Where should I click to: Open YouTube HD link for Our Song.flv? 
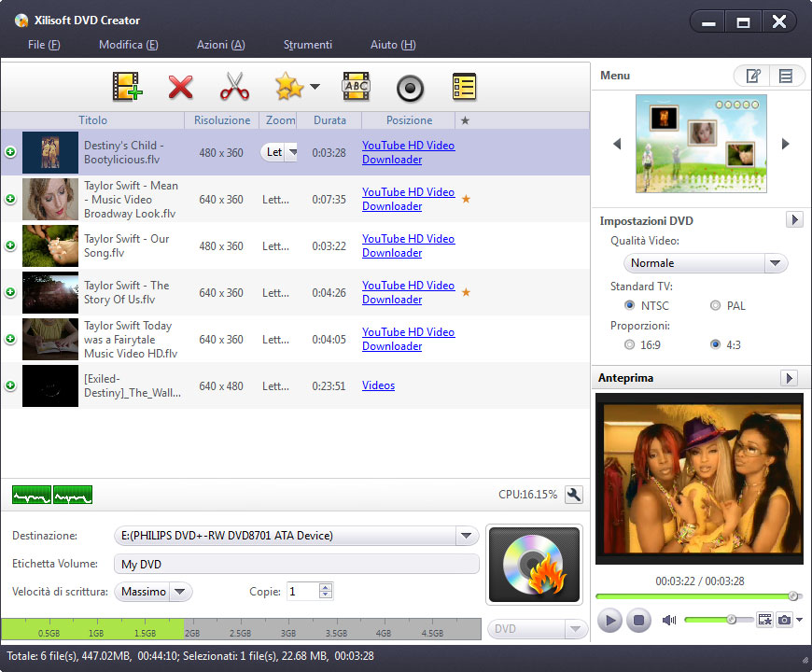pos(408,245)
